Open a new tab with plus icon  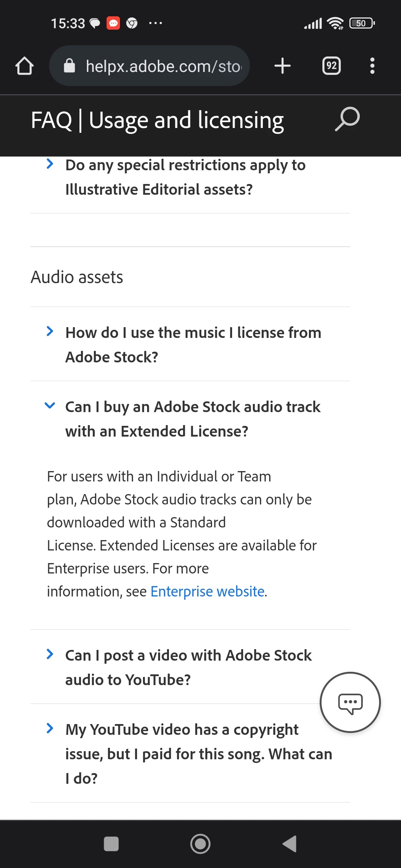pos(282,66)
